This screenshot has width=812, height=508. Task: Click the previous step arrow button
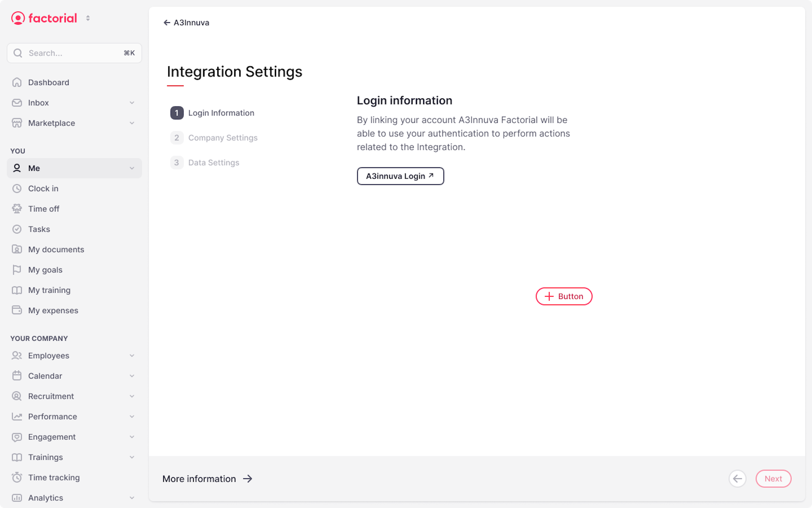738,478
